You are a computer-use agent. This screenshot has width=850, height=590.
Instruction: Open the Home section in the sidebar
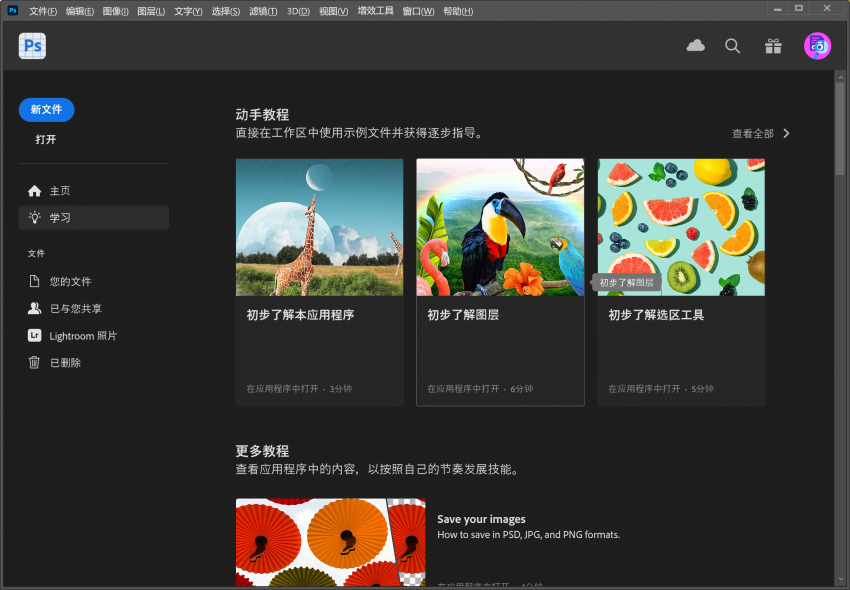coord(57,190)
